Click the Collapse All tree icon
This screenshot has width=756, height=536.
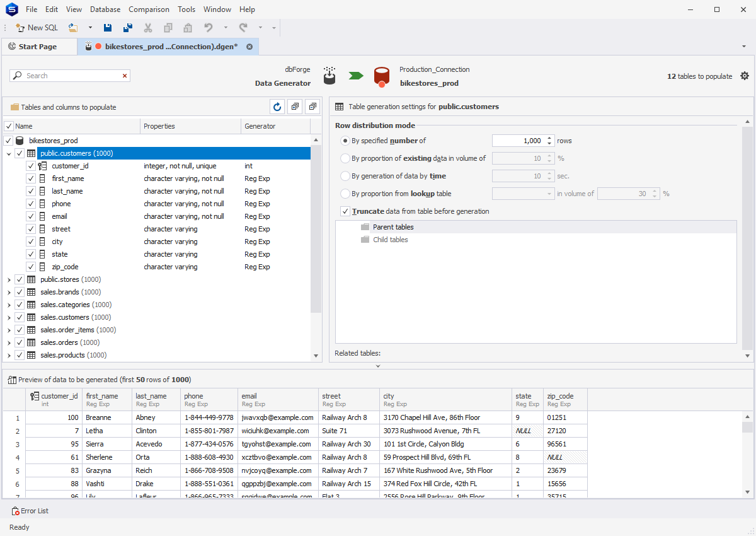click(312, 107)
